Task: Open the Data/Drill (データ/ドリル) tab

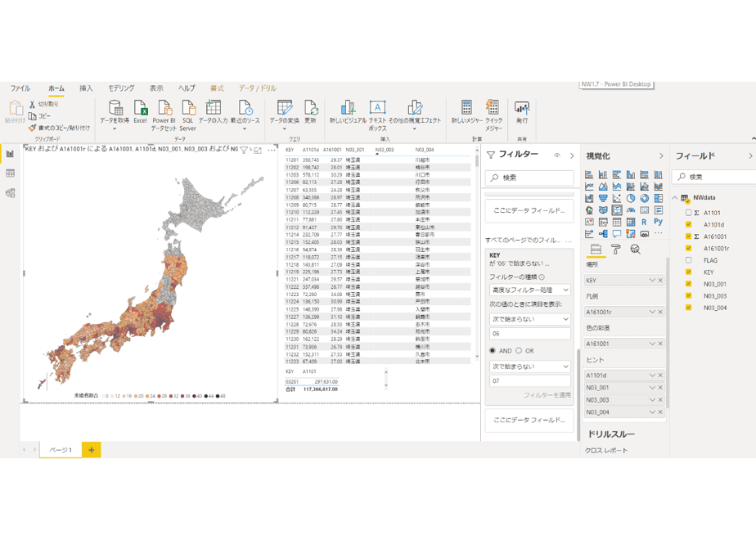Action: [x=258, y=88]
